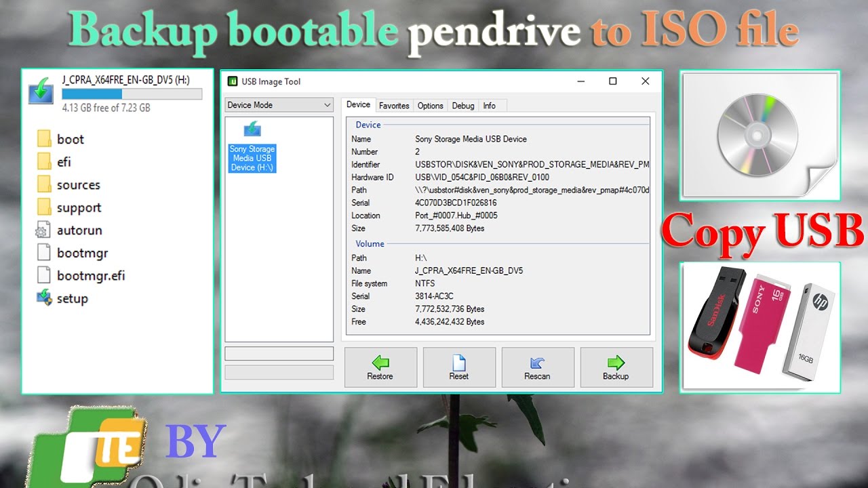Click the Reset button
The image size is (868, 488).
(x=459, y=367)
